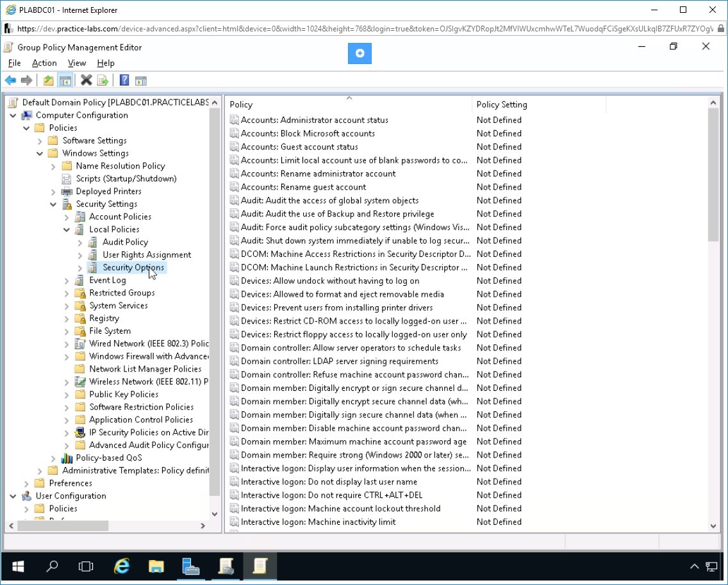The image size is (728, 585).
Task: Click the tree pane scroll-down arrow
Action: 215,514
